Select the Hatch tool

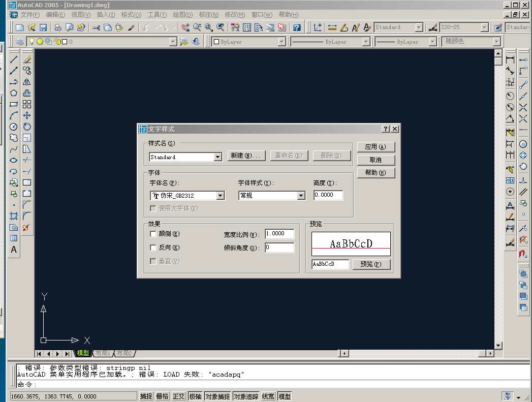click(14, 216)
